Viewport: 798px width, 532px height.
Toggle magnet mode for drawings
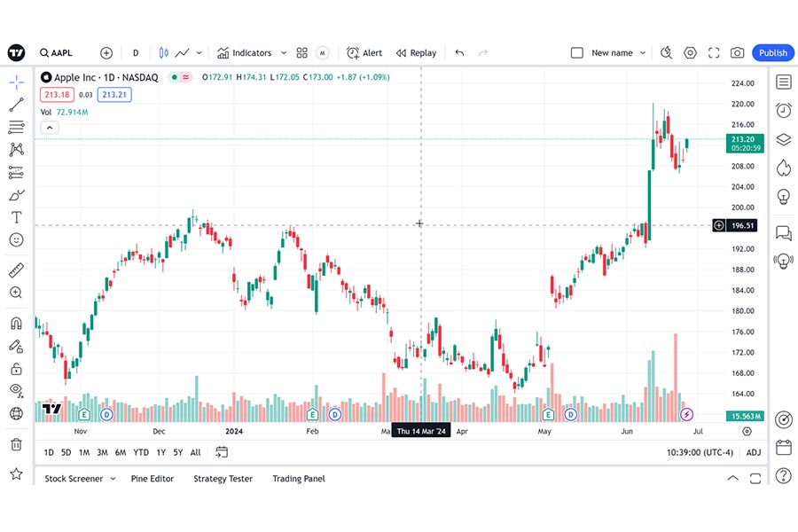(x=16, y=324)
